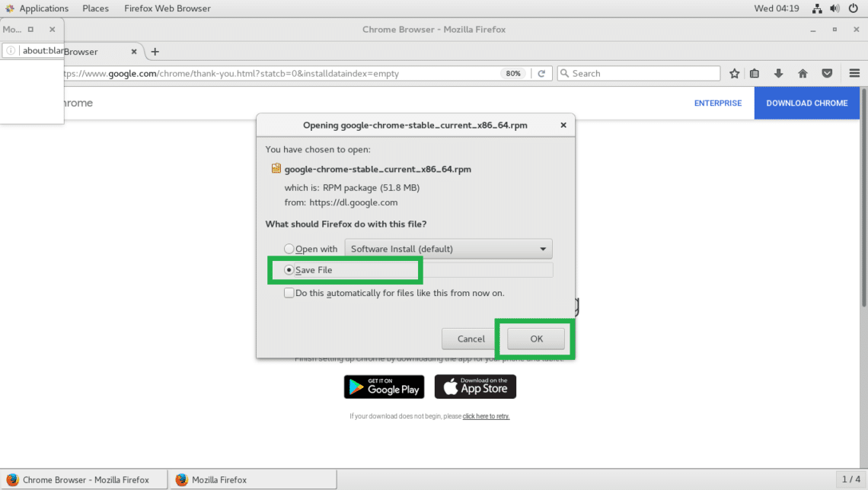This screenshot has width=868, height=490.
Task: Switch to Chrome Browser taskbar window
Action: point(85,479)
